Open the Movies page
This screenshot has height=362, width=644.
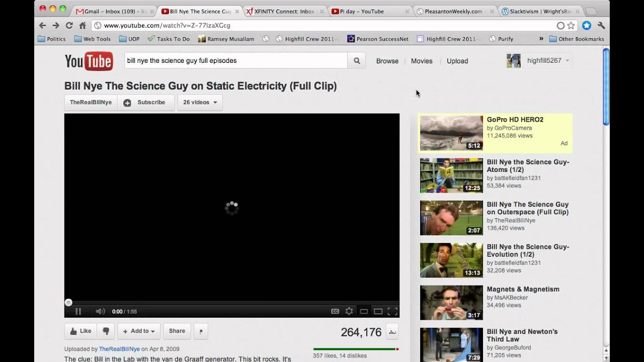[422, 61]
